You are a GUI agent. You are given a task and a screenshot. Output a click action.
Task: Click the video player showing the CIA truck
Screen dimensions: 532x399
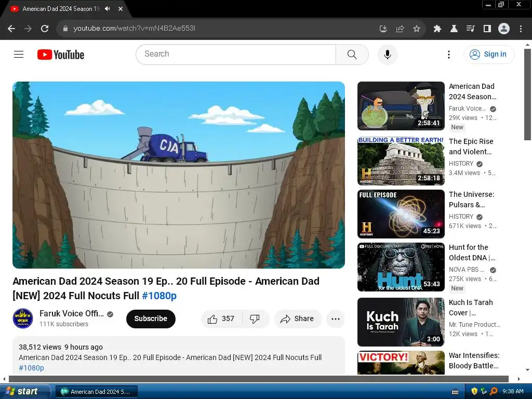(179, 175)
